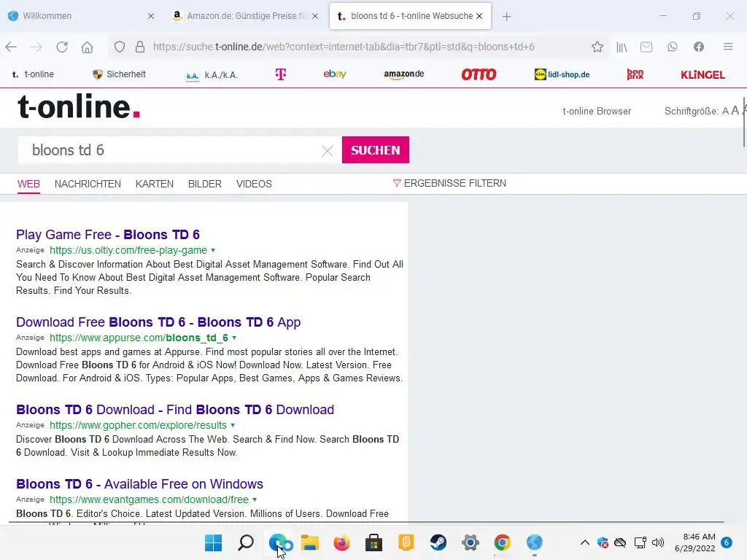Screen dimensions: 747x560
Task: Open File Explorer from the taskbar
Action: (309, 542)
